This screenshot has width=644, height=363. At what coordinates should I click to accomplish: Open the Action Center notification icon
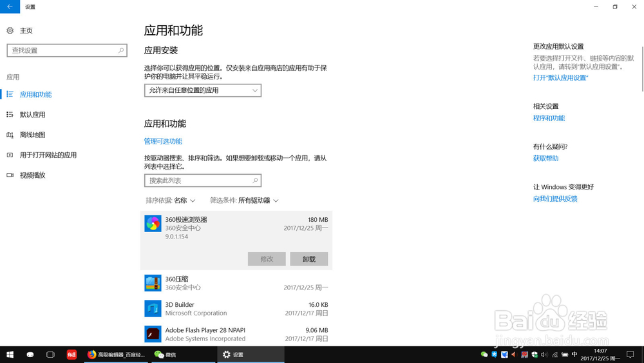point(630,355)
